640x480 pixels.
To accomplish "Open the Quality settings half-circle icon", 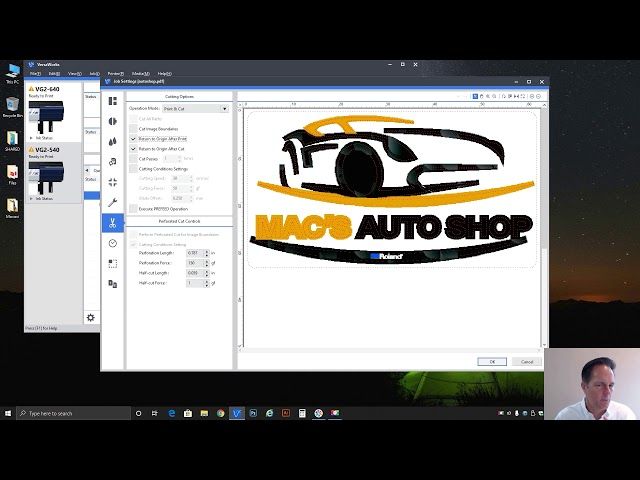I will pos(113,121).
